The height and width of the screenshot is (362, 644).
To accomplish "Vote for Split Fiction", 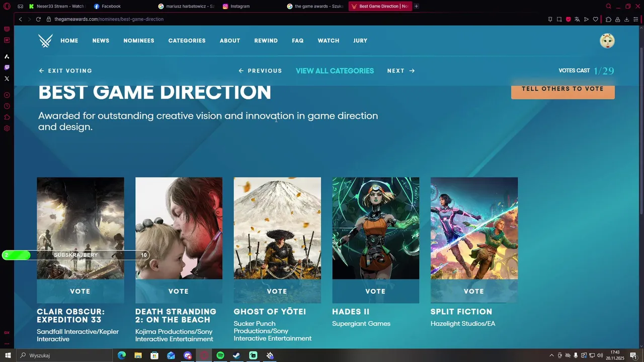I will tap(474, 291).
